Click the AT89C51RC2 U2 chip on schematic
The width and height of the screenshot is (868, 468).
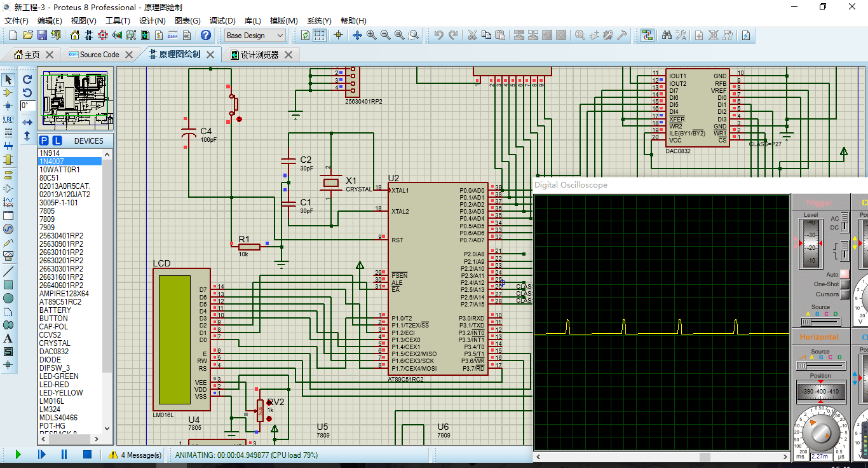tap(438, 280)
